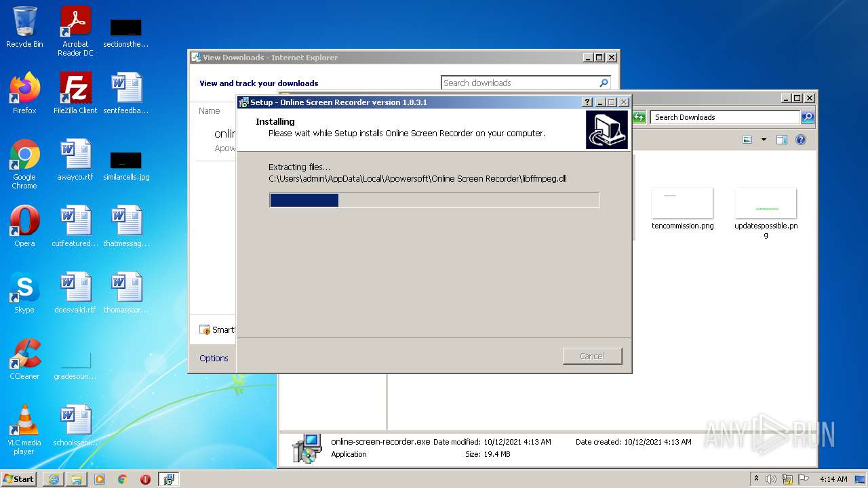Open Chrome taskbar icon

[x=123, y=479]
